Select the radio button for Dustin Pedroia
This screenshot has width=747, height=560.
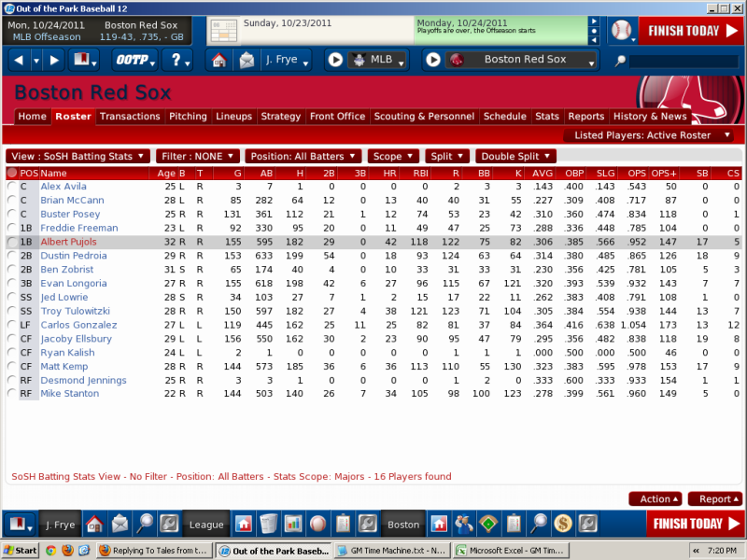tap(11, 256)
